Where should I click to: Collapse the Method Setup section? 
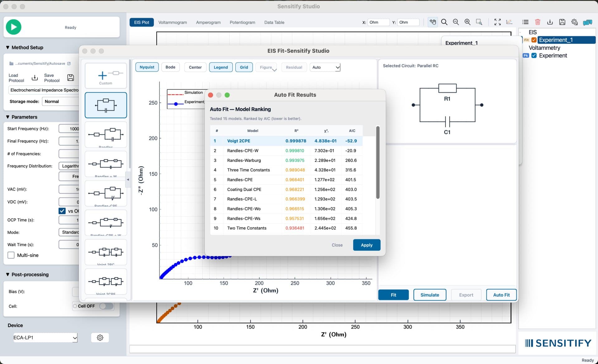pos(7,47)
